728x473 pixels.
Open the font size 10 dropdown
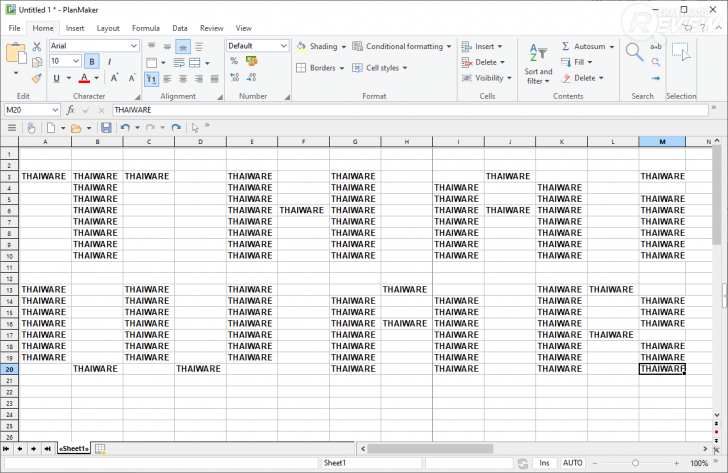point(76,61)
